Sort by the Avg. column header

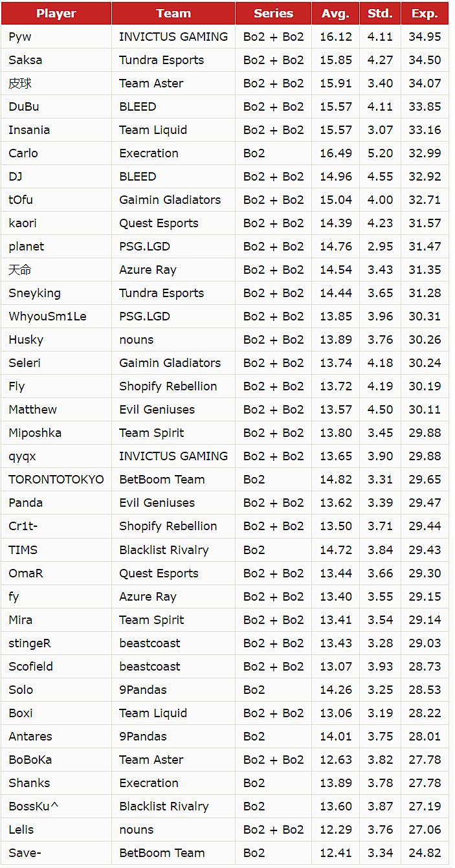click(335, 13)
